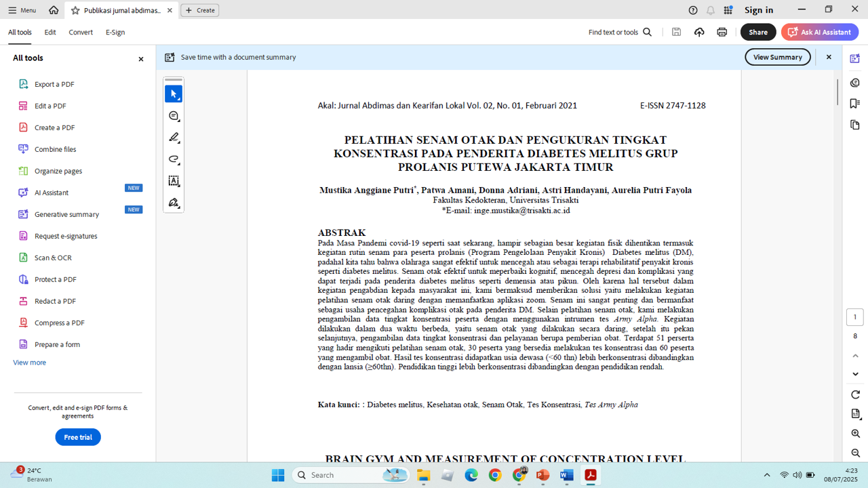Click the taskbar Search box
Screen dimensions: 868x488
pos(352,475)
